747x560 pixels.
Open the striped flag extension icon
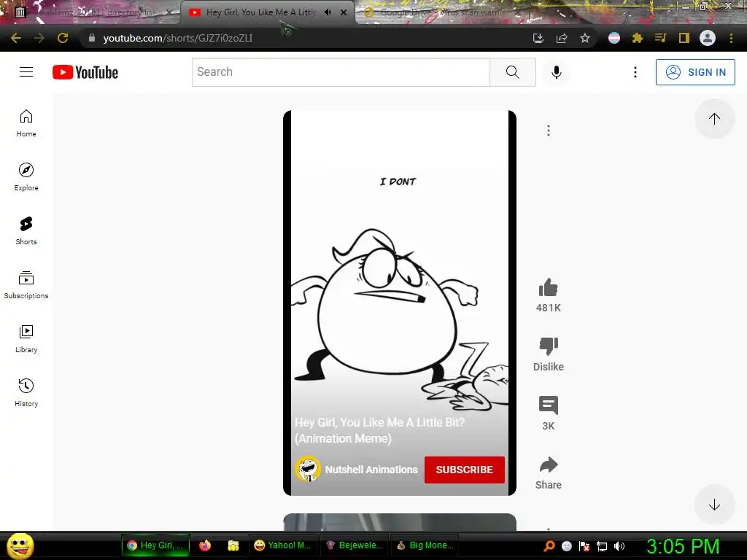pyautogui.click(x=614, y=38)
